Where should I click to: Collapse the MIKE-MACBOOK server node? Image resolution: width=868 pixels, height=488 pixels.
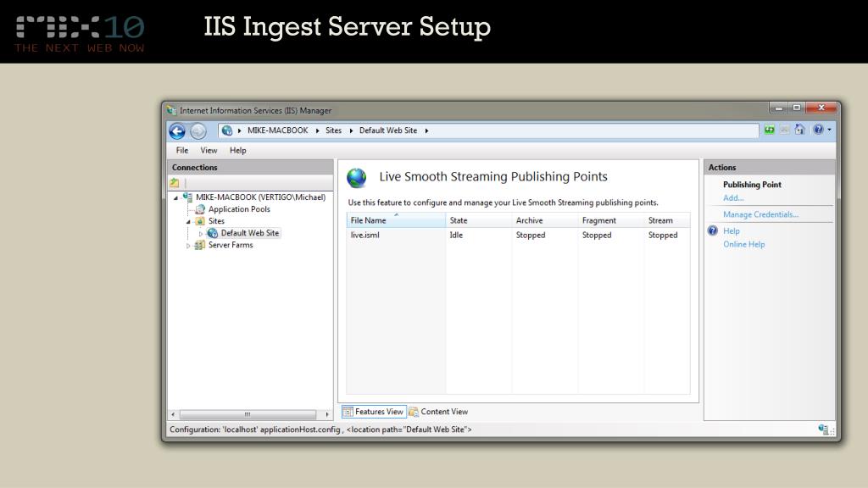[176, 197]
